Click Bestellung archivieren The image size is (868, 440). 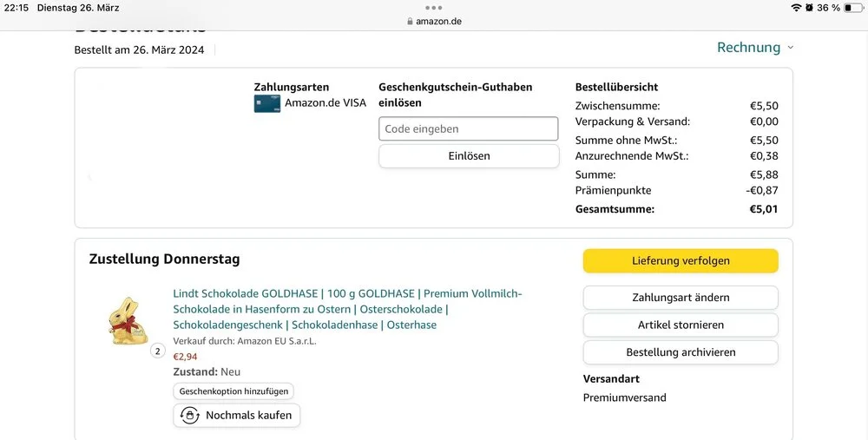click(681, 352)
